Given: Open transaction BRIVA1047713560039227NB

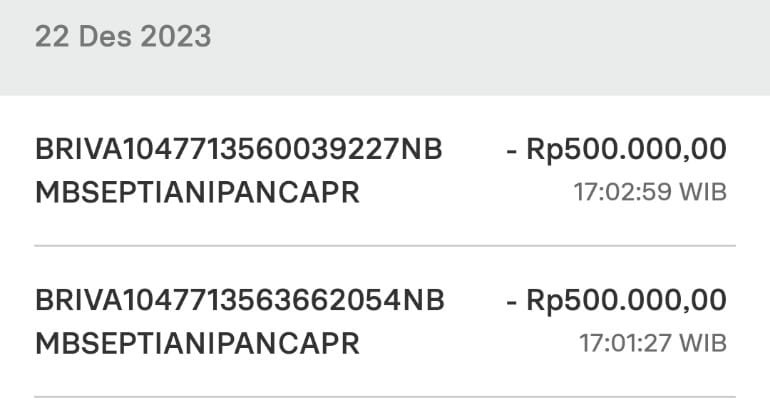Looking at the screenshot, I should click(x=238, y=150).
